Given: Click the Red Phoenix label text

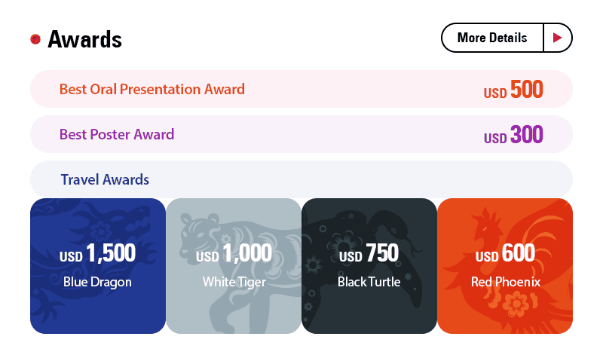Looking at the screenshot, I should point(505,283).
